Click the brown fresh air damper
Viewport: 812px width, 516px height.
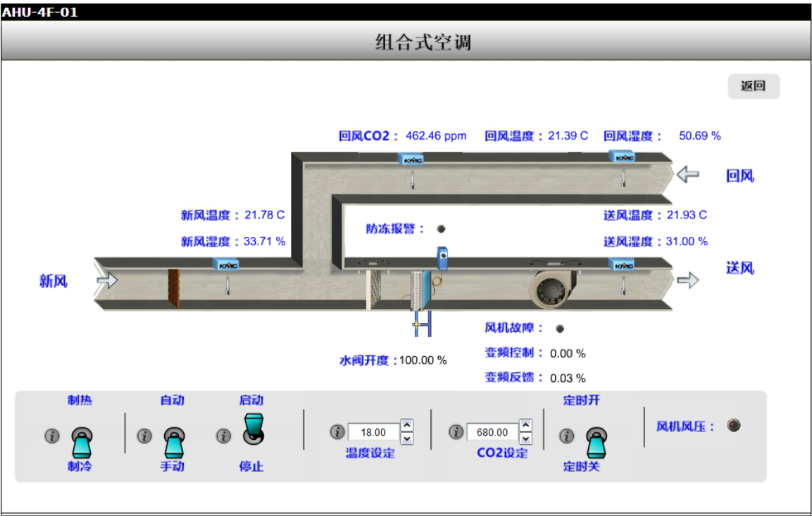point(173,288)
